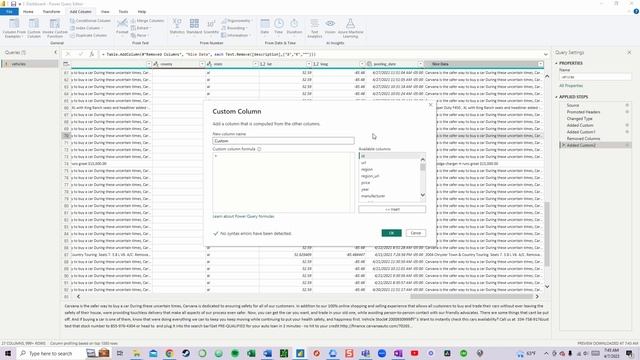640x360 pixels.
Task: Click taskbar search box
Action: (50, 353)
